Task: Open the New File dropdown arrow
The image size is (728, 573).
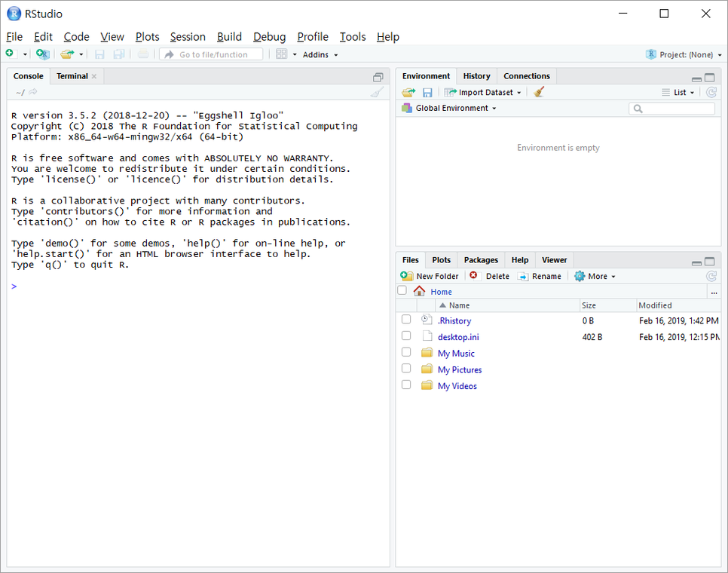Action: [25, 54]
